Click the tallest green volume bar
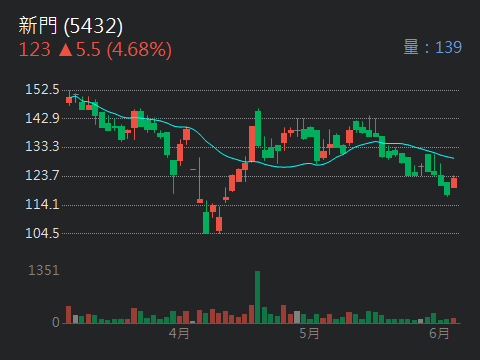 click(258, 297)
